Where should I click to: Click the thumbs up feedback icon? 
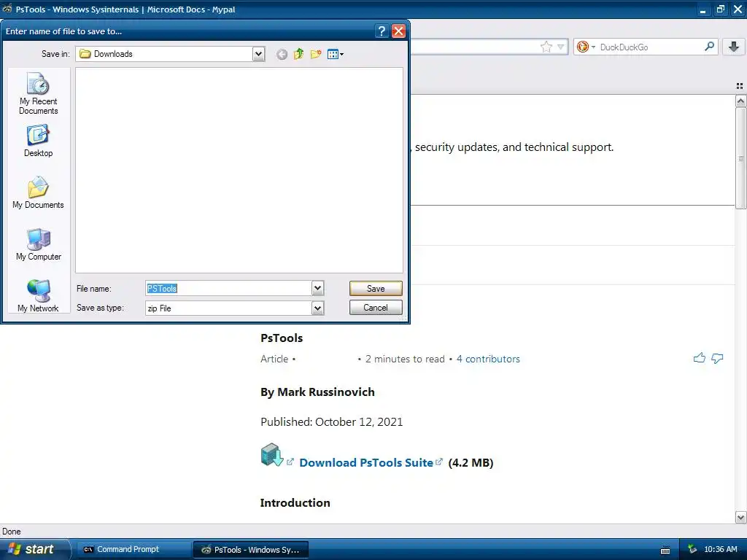699,358
